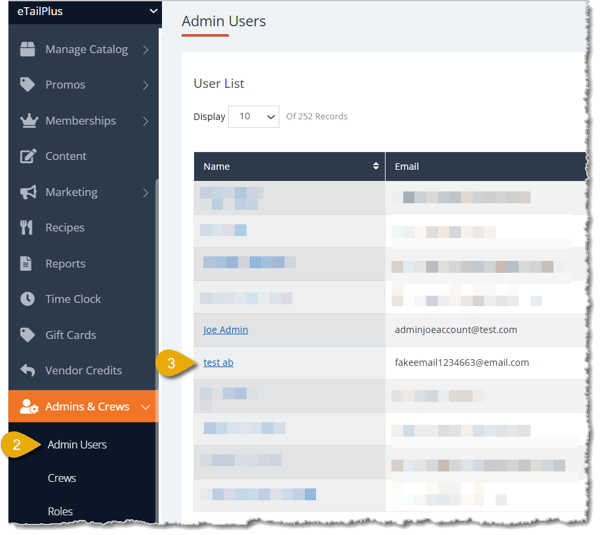The image size is (600, 535).
Task: Click the fakeemail1234663@email.com email cell
Action: point(463,364)
